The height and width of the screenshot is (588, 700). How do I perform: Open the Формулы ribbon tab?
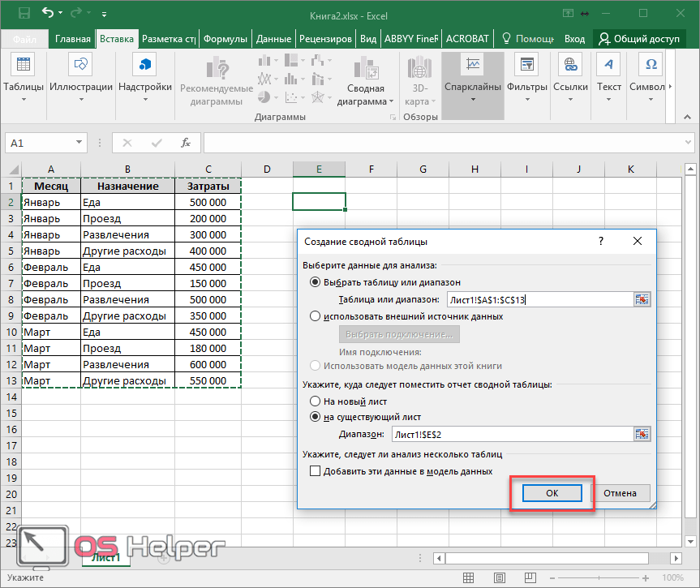[225, 38]
